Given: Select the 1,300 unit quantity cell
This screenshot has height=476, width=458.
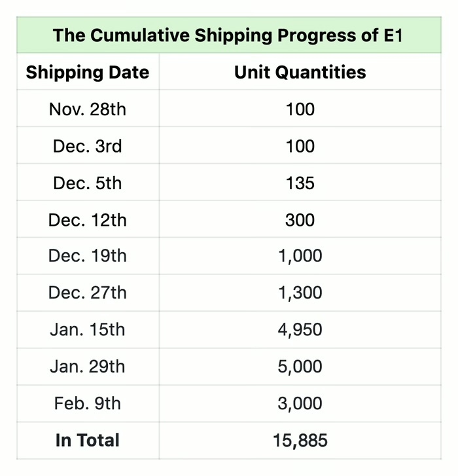Looking at the screenshot, I should click(300, 293).
